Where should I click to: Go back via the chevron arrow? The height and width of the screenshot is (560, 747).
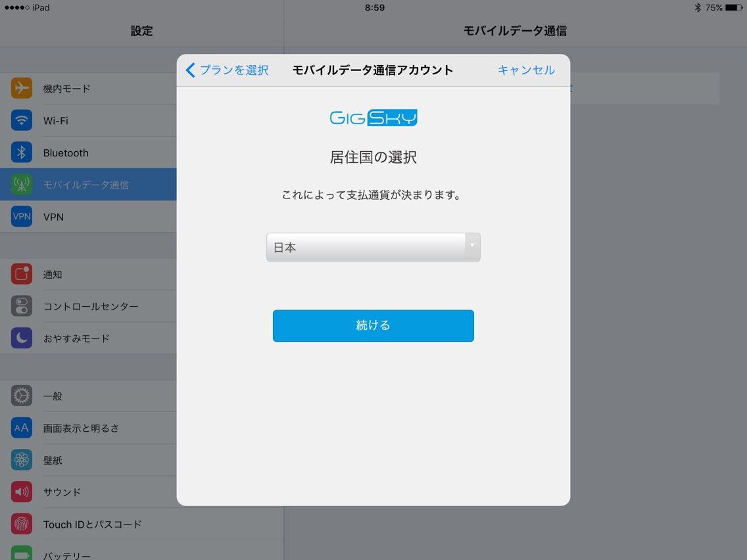click(x=190, y=70)
